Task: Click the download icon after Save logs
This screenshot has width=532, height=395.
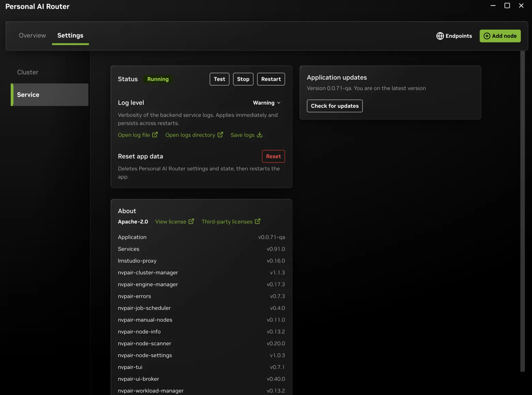Action: coord(260,135)
